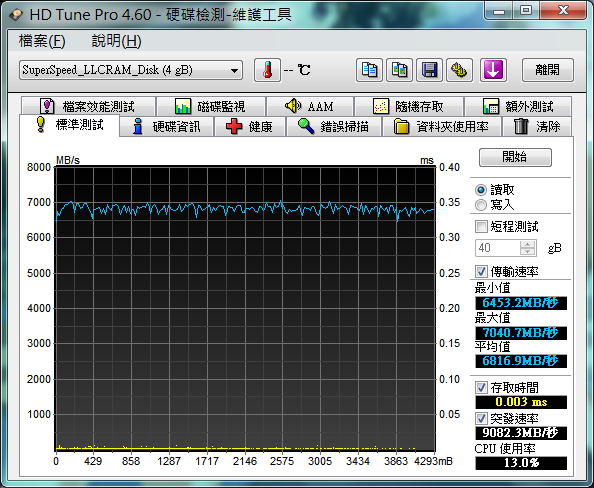
Task: Click the purple down-arrow toolbar icon
Action: [493, 70]
